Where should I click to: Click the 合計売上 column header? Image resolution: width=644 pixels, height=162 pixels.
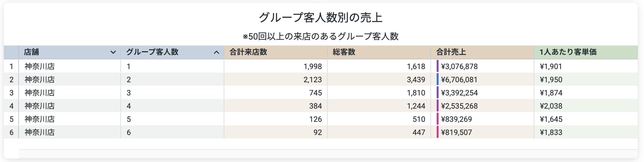point(482,52)
